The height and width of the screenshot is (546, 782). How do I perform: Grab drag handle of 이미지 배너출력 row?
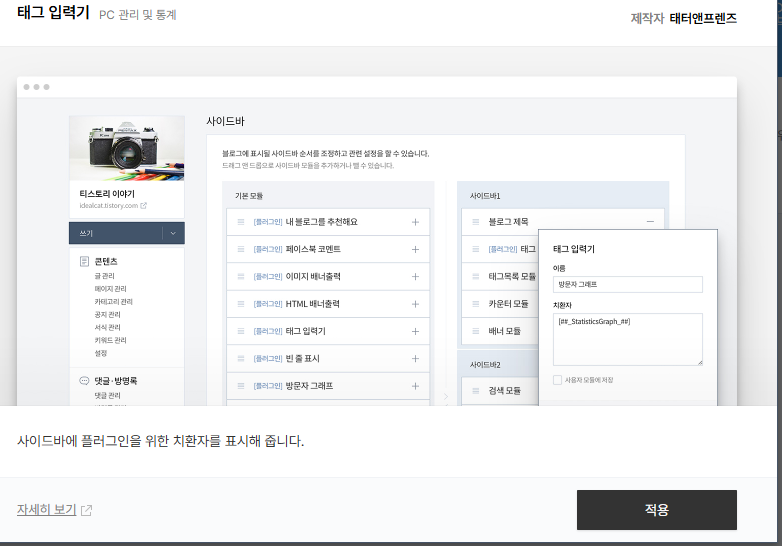241,277
